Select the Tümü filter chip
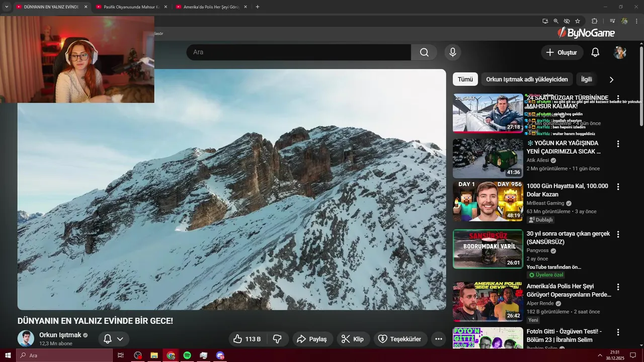This screenshot has width=644, height=362. pos(465,79)
